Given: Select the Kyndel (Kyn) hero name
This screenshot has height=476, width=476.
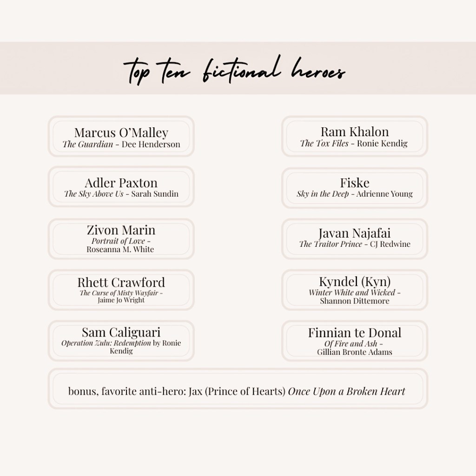Looking at the screenshot, I should click(x=355, y=281).
